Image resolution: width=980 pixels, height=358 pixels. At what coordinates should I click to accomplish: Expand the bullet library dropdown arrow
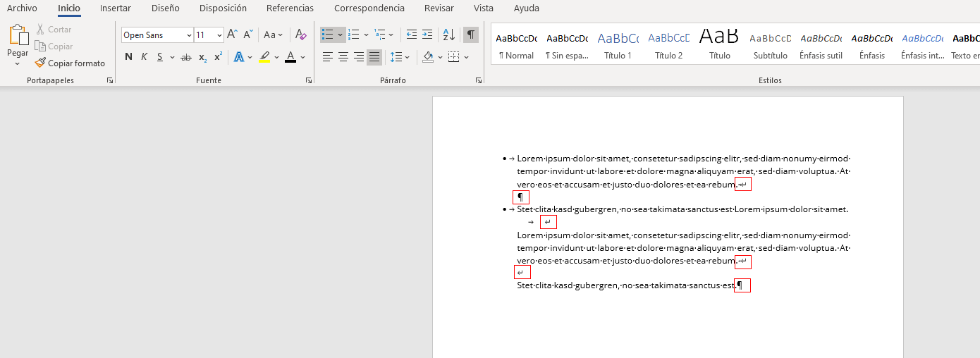[x=341, y=35]
